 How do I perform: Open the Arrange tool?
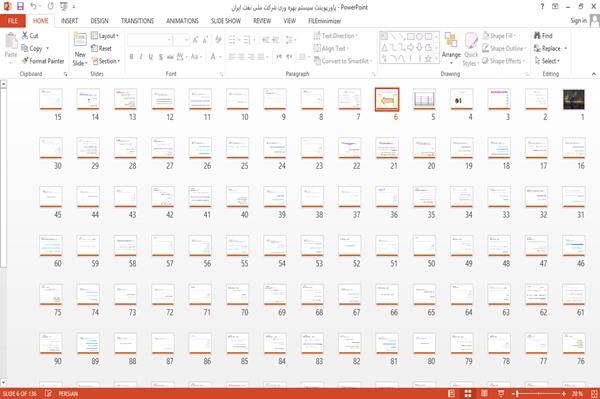click(x=451, y=49)
